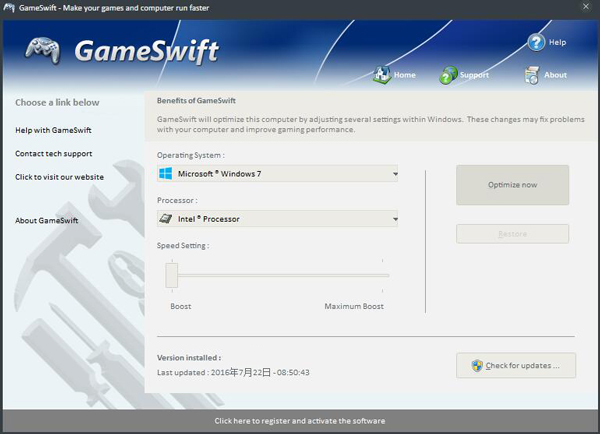600x434 pixels.
Task: Open Help with GameSwift link
Action: click(53, 130)
